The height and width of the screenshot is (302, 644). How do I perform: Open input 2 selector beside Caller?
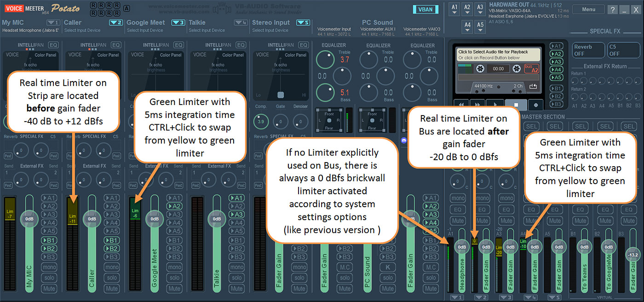point(116,22)
